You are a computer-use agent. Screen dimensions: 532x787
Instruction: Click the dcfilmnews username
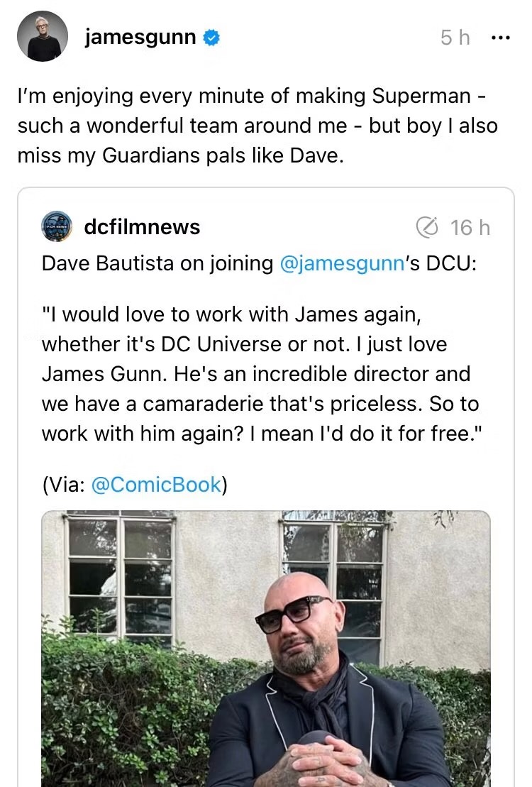pyautogui.click(x=142, y=227)
